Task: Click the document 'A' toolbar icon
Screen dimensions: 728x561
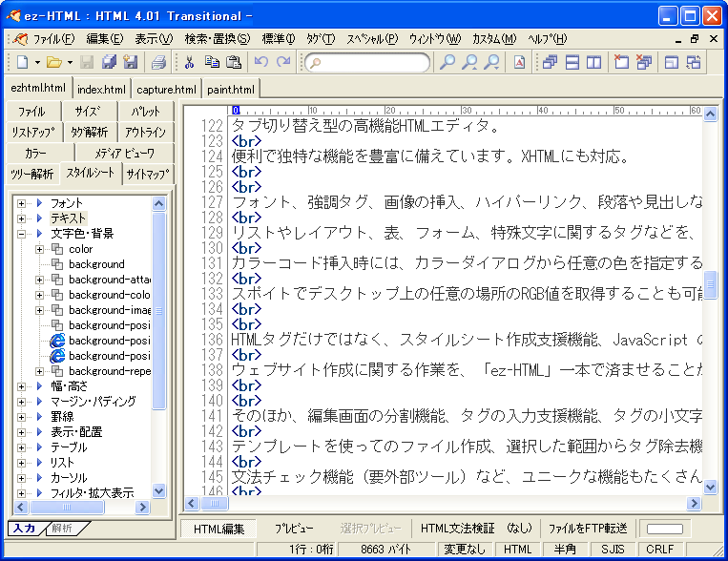Action: (520, 62)
